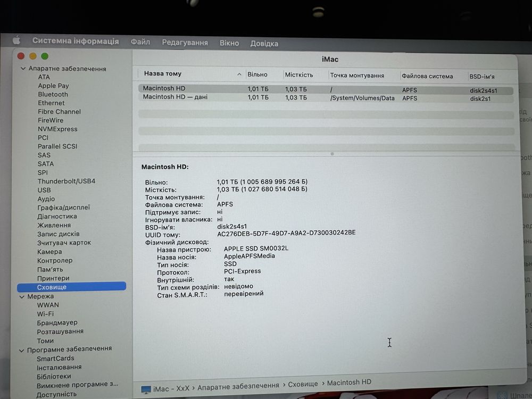Select FireWire in the sidebar
The width and height of the screenshot is (532, 399).
[51, 120]
